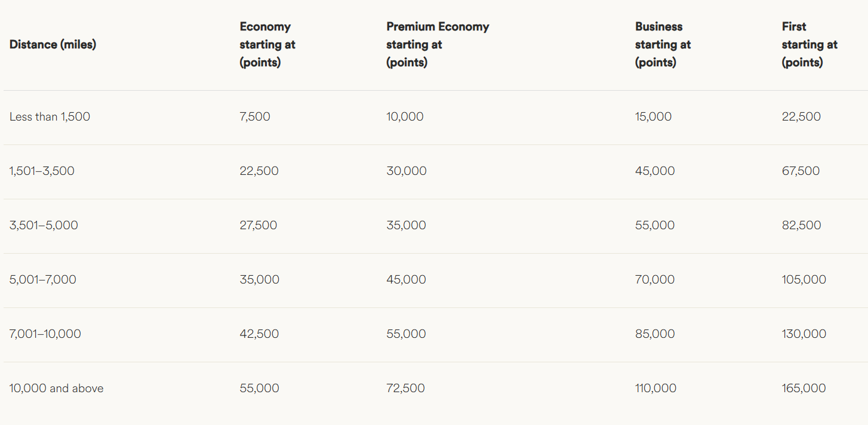Viewport: 868px width, 425px height.
Task: Select the 3,501–5,000 distance cell
Action: click(x=44, y=226)
